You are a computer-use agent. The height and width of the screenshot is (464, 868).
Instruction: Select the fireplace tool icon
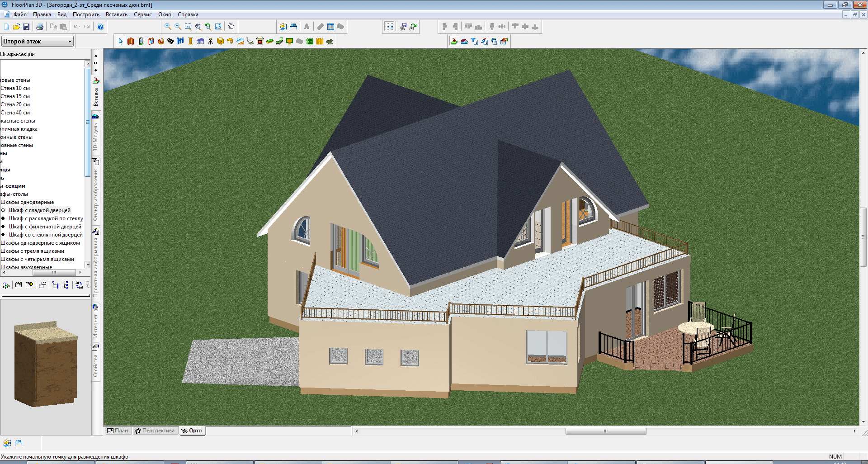pyautogui.click(x=260, y=41)
